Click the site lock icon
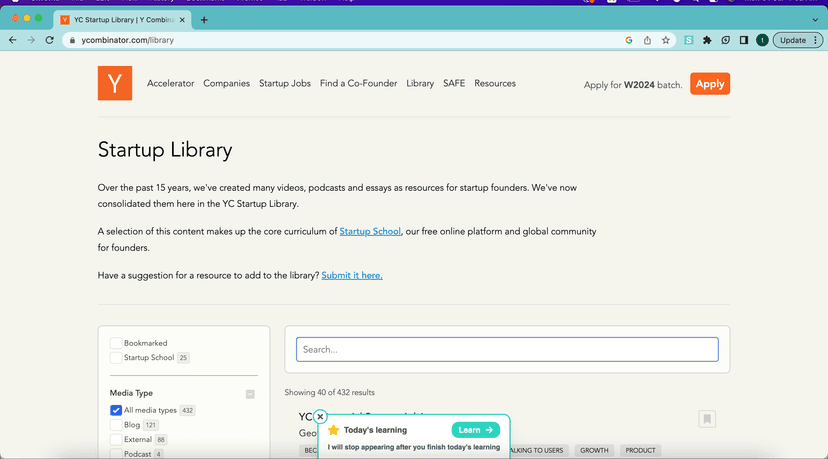 point(72,40)
